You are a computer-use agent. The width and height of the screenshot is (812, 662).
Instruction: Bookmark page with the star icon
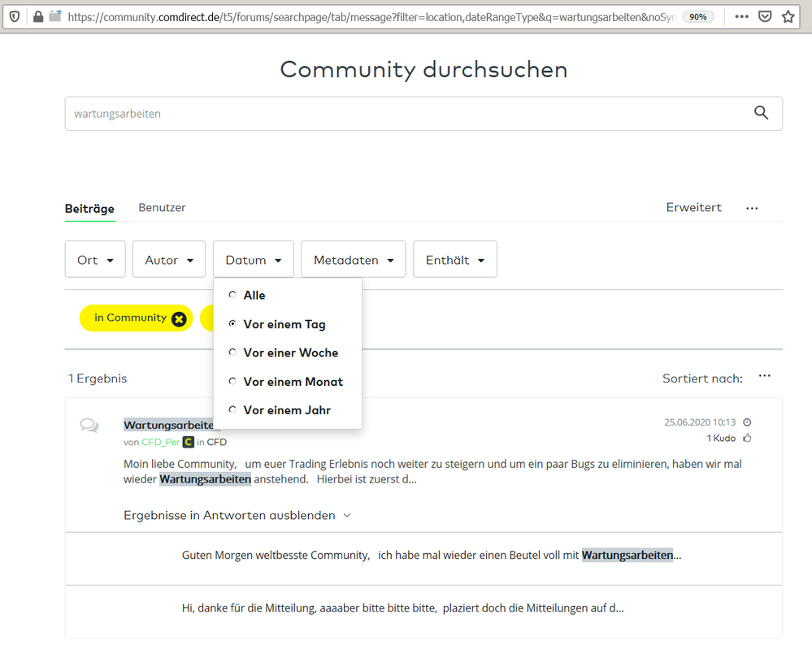coord(788,16)
